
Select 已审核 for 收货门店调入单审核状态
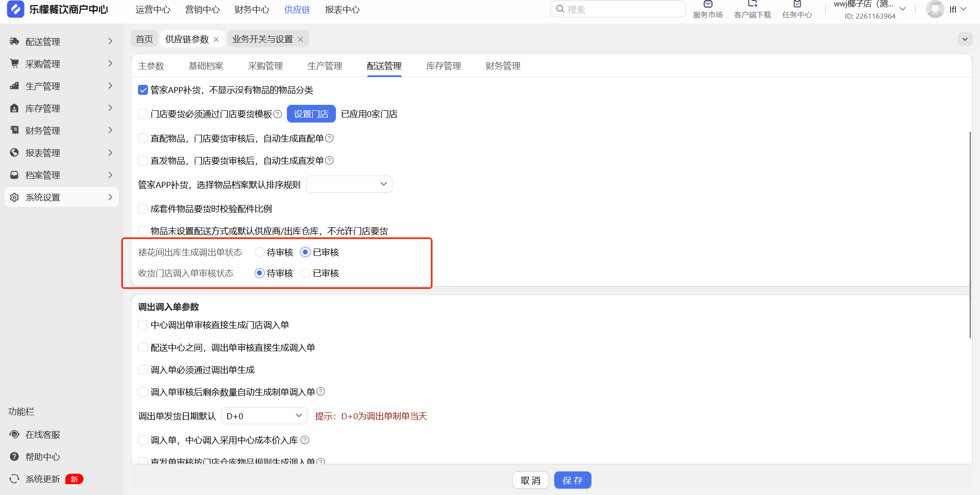point(305,273)
